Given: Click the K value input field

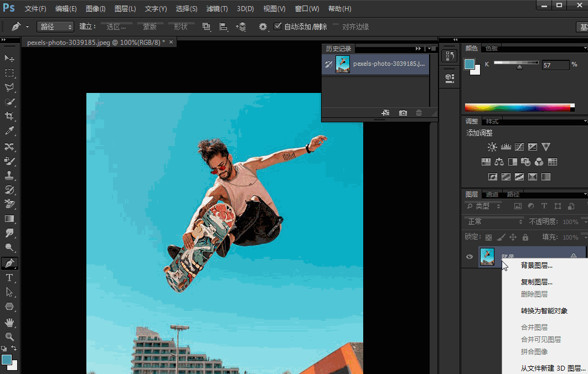Looking at the screenshot, I should [x=555, y=65].
